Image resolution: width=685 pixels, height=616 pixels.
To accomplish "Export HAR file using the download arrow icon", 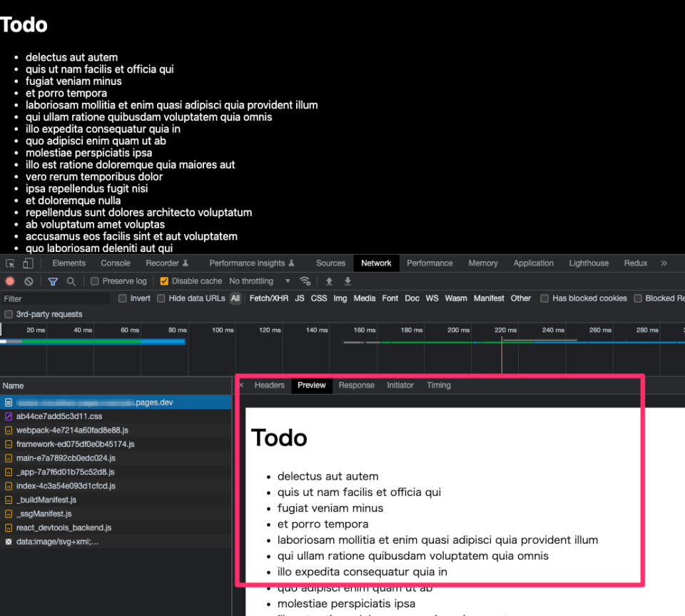I will point(347,281).
